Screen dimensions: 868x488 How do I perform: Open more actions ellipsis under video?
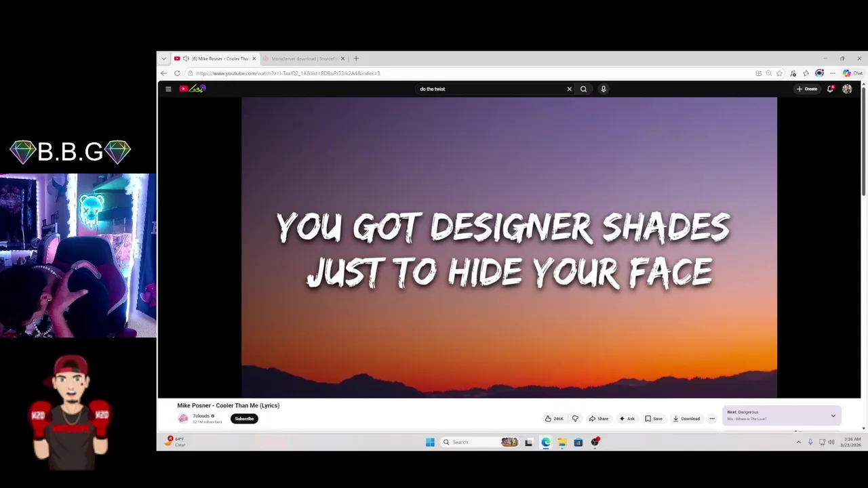pos(712,419)
